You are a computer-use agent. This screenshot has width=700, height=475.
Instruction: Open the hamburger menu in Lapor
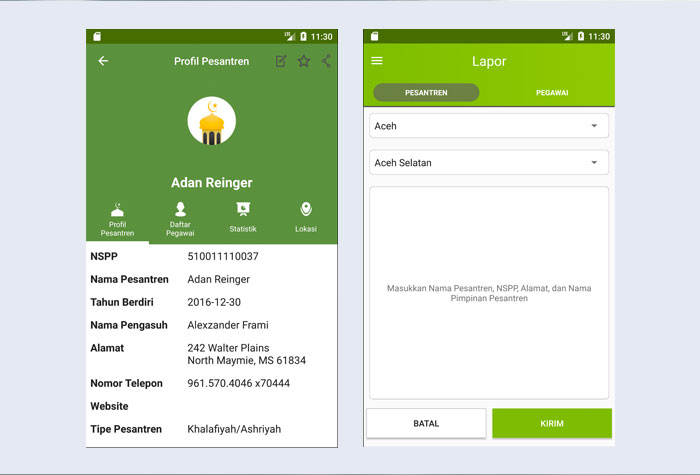377,61
